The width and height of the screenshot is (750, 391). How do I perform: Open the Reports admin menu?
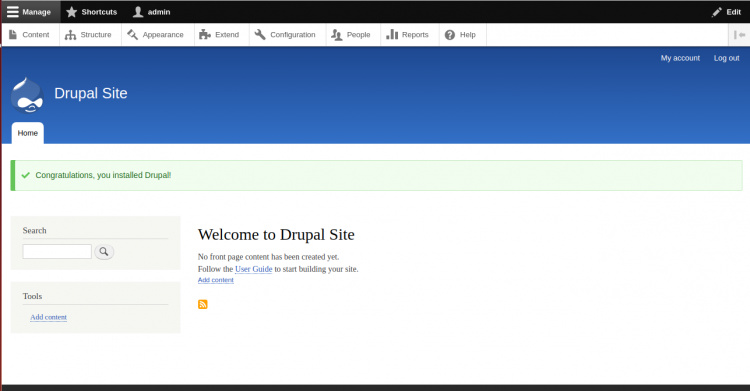click(x=408, y=34)
